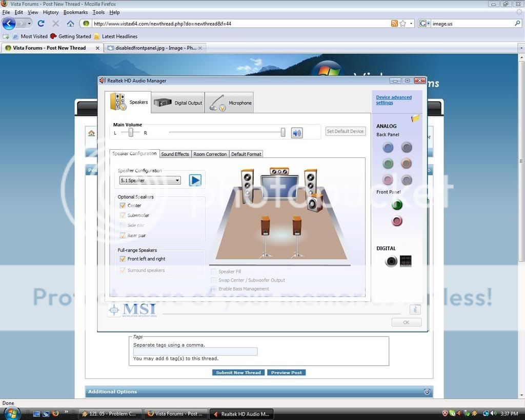Viewport: 525px width, 420px height.
Task: Toggle the Surround speakers checkbox
Action: tap(123, 270)
